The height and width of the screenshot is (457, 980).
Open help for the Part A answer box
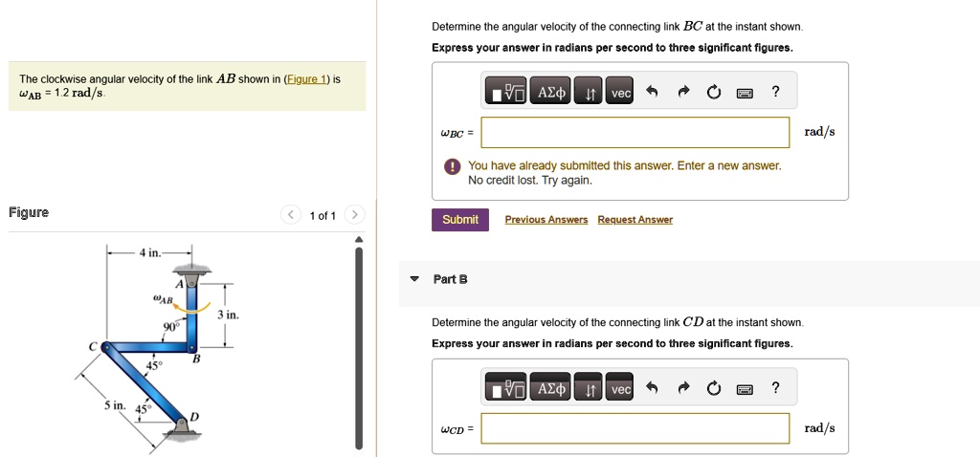[x=775, y=93]
